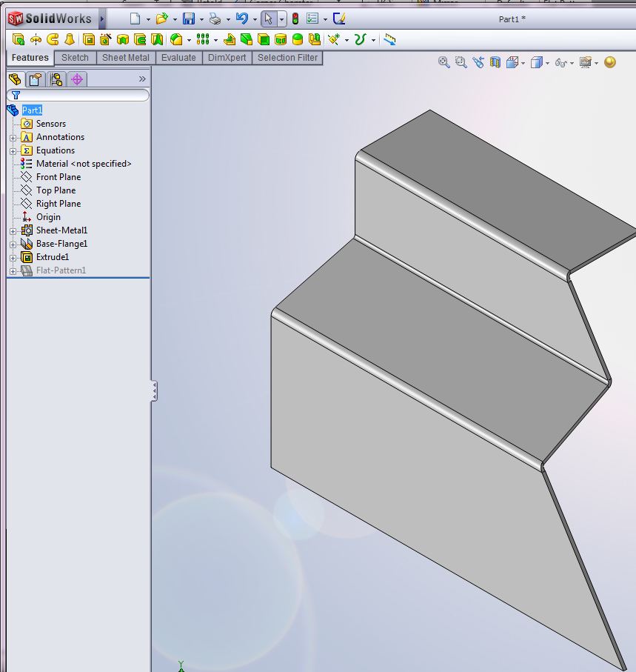Open the Fillet dropdown arrow

click(189, 40)
